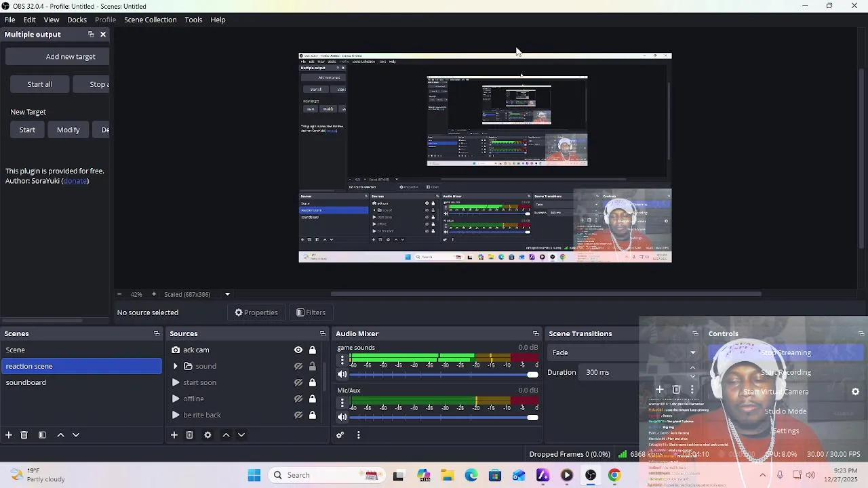Open Microsoft Edge from the taskbar
The height and width of the screenshot is (488, 868).
pos(471,476)
